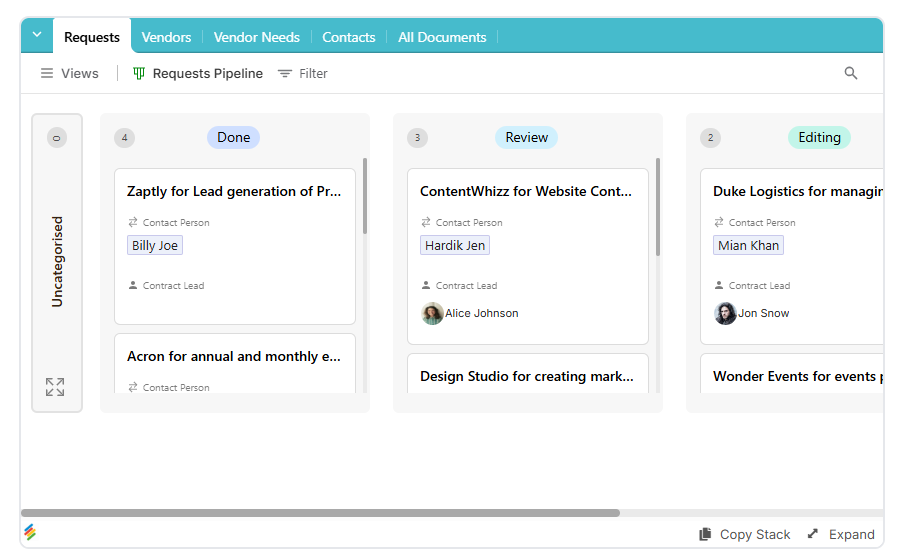This screenshot has width=908, height=557.
Task: Select the Requests Pipeline view name
Action: point(207,74)
